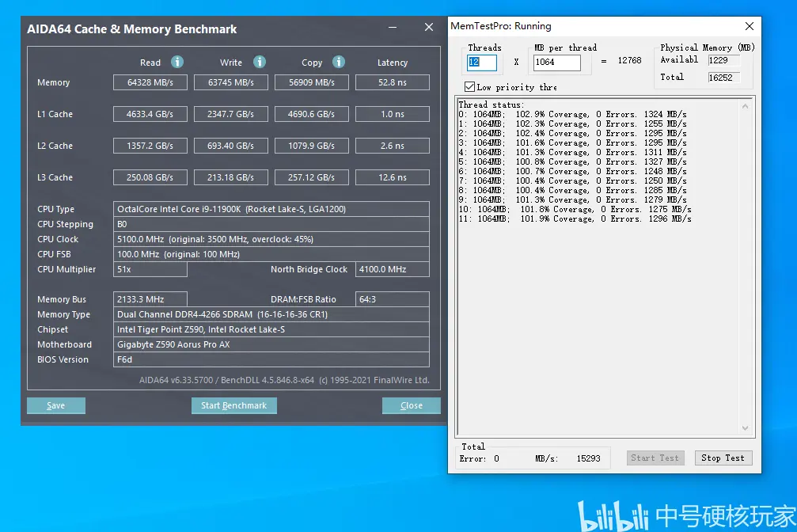797x532 pixels.
Task: Select L2 Cache Read value 1357.2 GB/s
Action: pos(150,146)
